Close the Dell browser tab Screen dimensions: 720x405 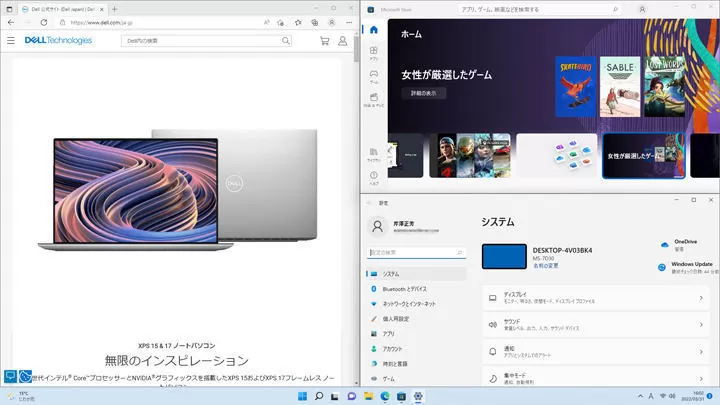pos(101,9)
